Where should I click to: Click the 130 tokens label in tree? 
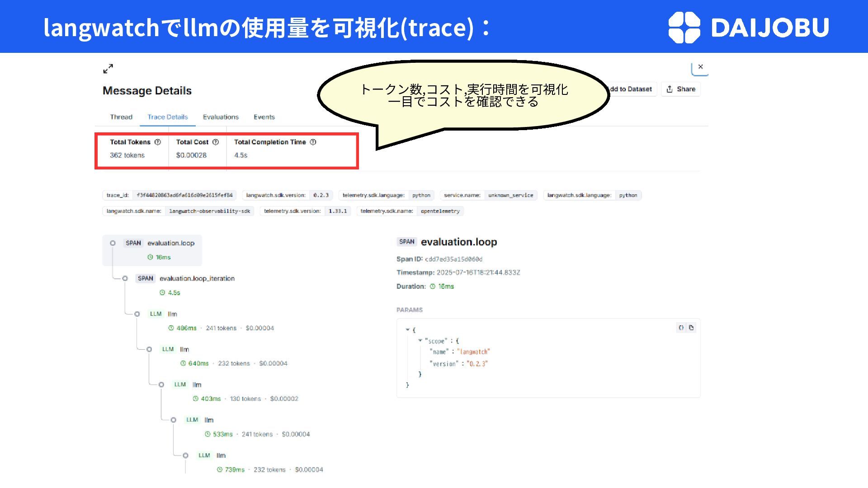(245, 399)
